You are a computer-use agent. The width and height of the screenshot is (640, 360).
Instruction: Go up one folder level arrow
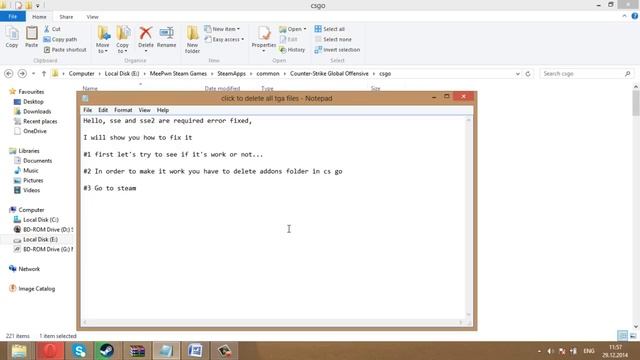(x=44, y=73)
